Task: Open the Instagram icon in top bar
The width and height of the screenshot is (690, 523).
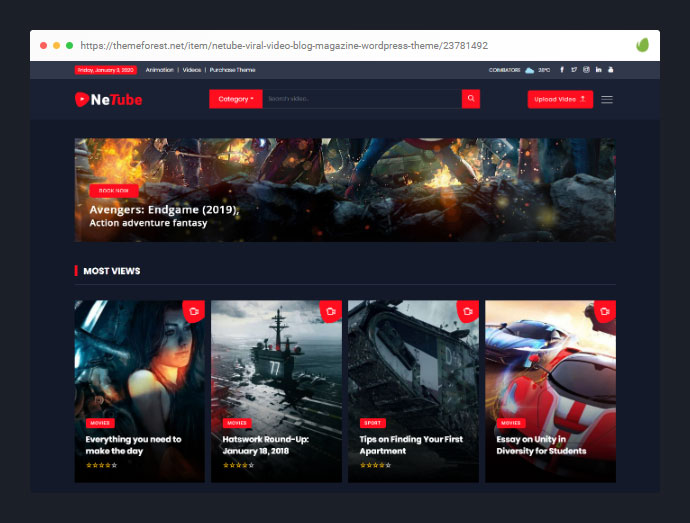Action: (586, 70)
